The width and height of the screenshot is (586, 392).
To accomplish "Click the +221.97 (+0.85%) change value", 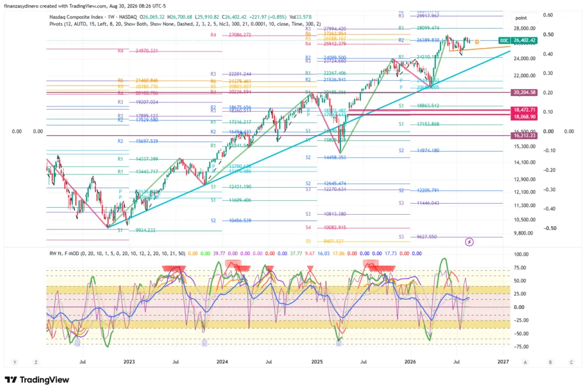I will (267, 17).
